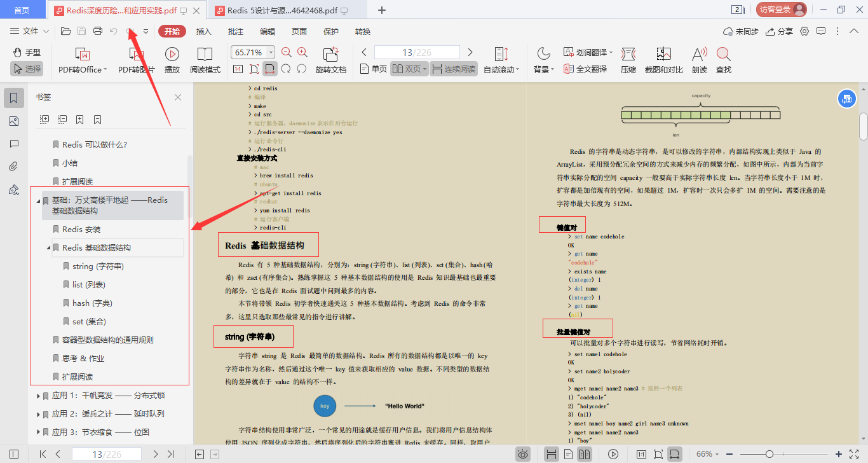
Task: Set actual size 1:1 in toolbar
Action: pyautogui.click(x=238, y=69)
